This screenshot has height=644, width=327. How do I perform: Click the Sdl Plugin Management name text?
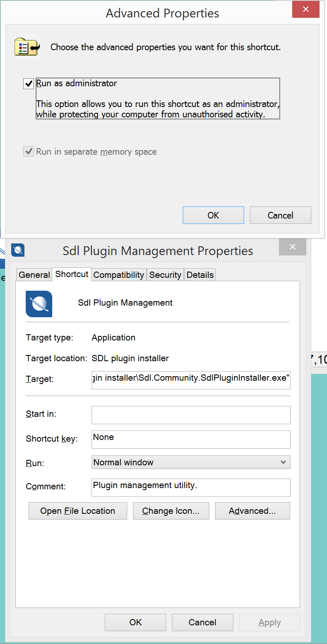point(125,303)
